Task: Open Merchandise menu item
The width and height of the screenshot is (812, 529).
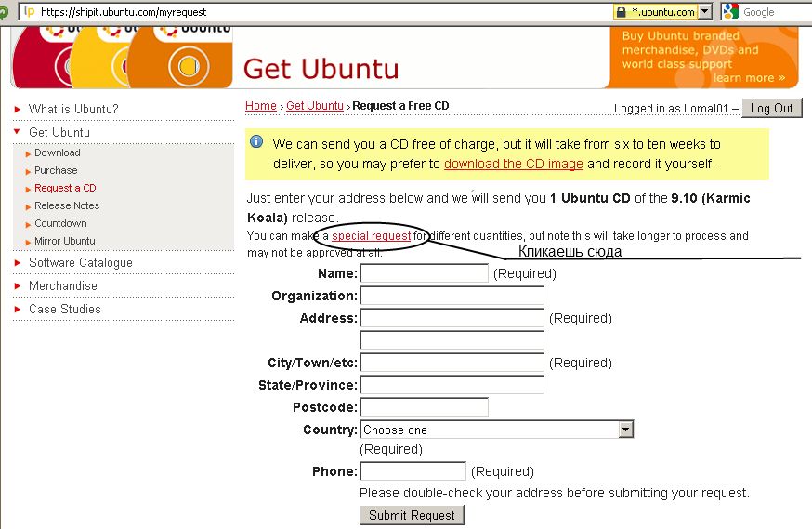Action: point(63,286)
